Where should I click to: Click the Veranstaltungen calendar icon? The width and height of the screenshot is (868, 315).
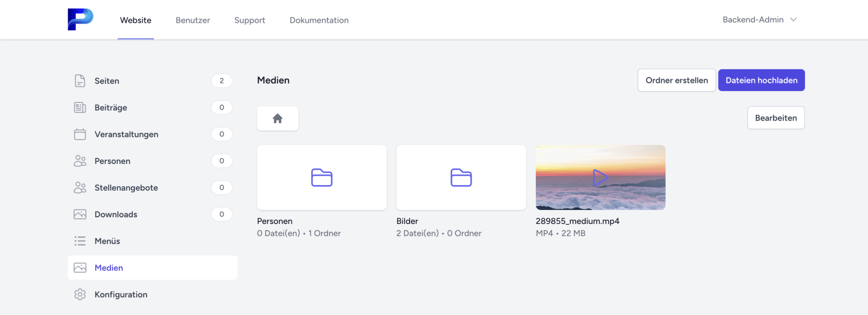point(80,134)
